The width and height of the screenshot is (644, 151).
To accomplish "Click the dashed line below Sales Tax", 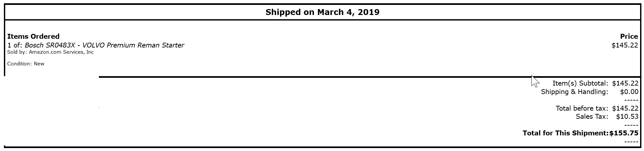I will click(631, 125).
